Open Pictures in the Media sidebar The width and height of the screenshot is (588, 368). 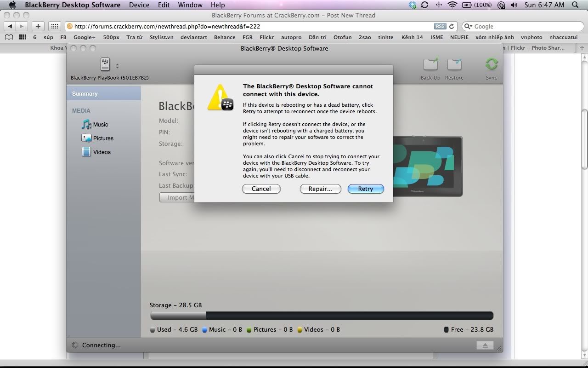97,138
